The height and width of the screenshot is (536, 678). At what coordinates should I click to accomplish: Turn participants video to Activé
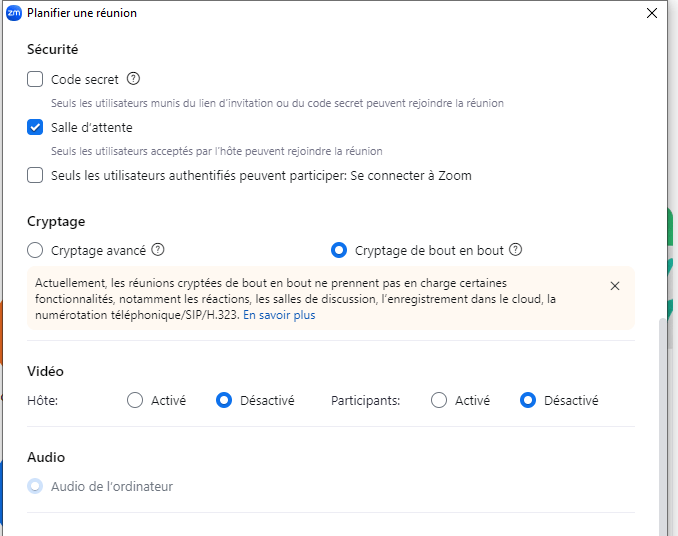(438, 400)
